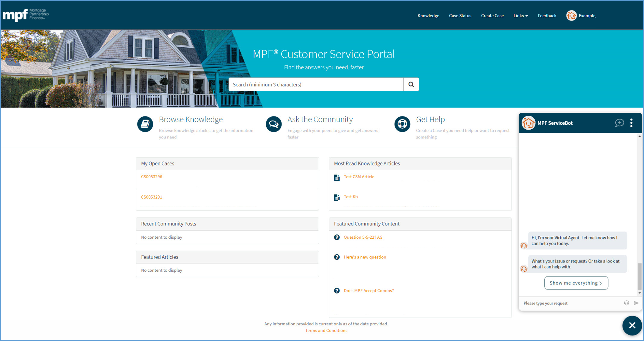Click Show me everything button

point(576,283)
